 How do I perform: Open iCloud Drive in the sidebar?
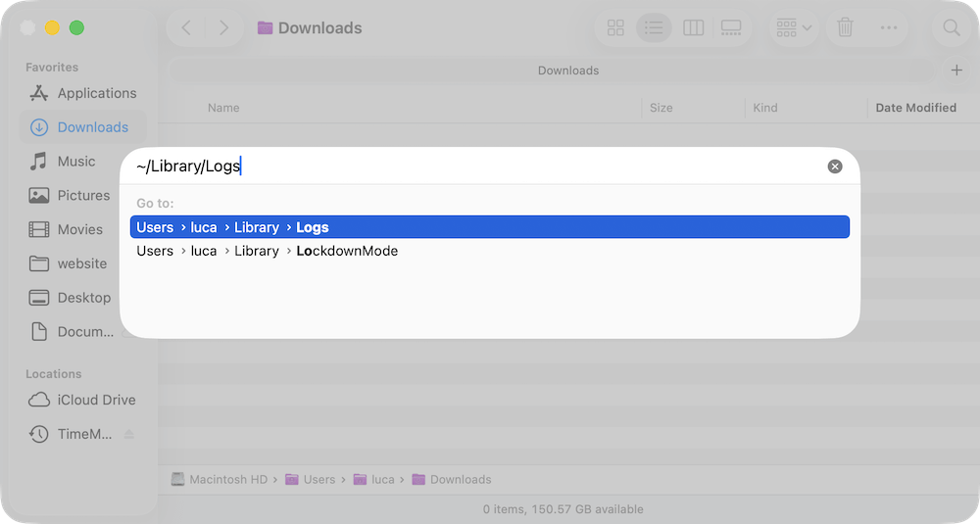(82, 400)
